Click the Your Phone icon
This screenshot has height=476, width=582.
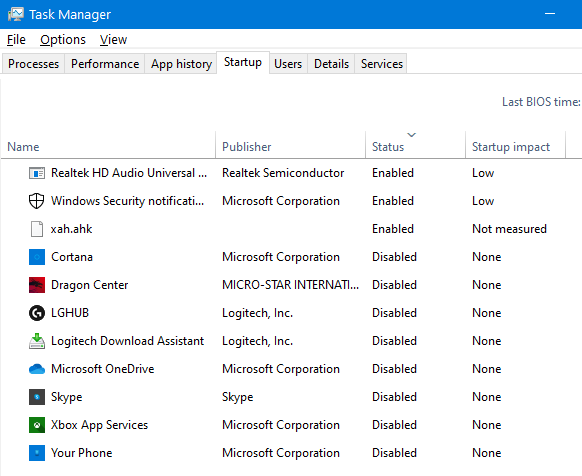[x=37, y=453]
